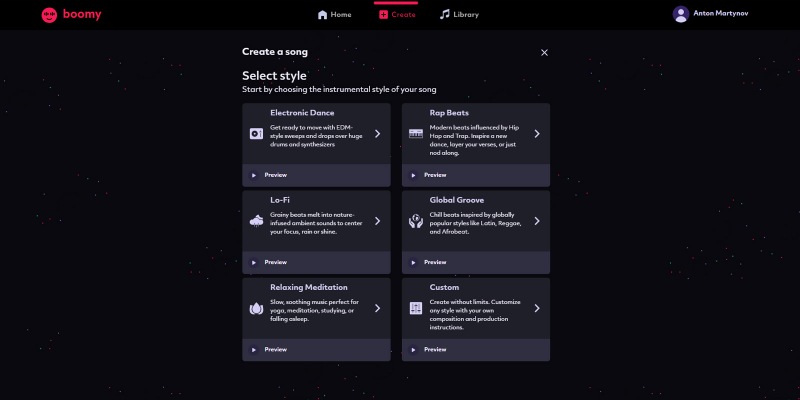This screenshot has width=800, height=400.
Task: Click the Relaxing Meditation lotus icon
Action: click(x=256, y=308)
